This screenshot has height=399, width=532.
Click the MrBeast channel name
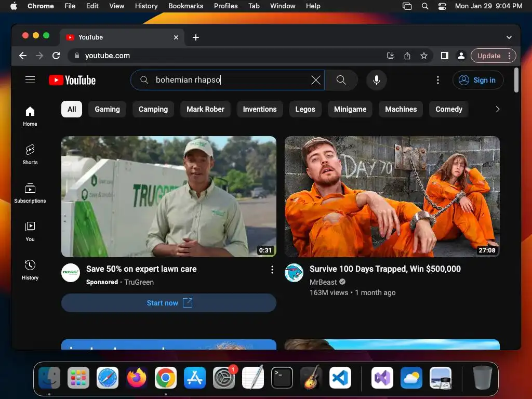(323, 282)
